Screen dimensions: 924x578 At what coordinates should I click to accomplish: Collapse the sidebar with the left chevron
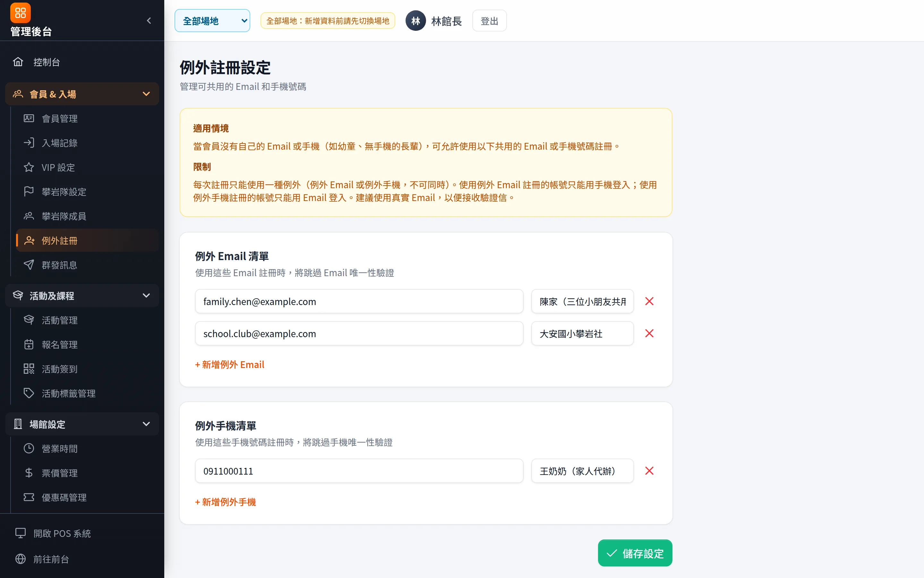pos(149,21)
